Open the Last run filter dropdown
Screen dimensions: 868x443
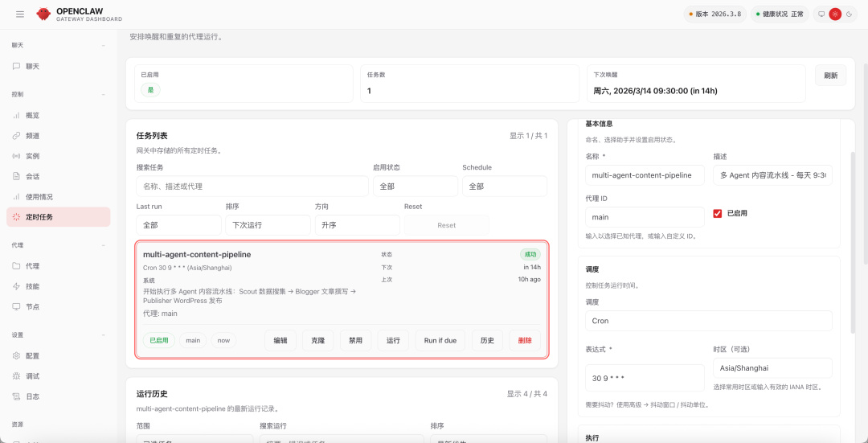click(x=178, y=225)
